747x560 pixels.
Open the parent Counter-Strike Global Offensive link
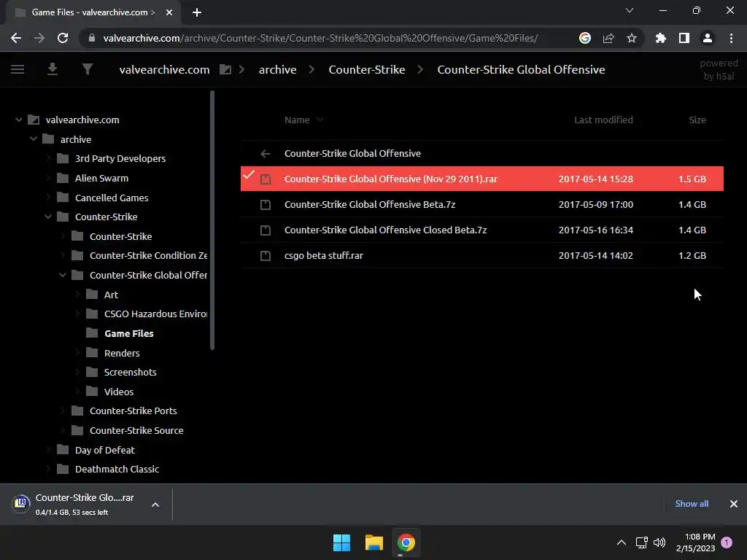click(x=352, y=153)
